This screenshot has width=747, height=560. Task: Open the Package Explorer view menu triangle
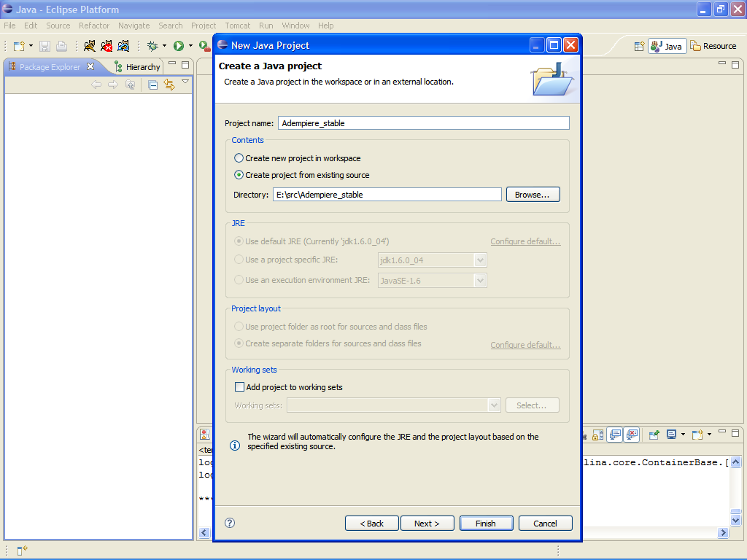[x=185, y=82]
